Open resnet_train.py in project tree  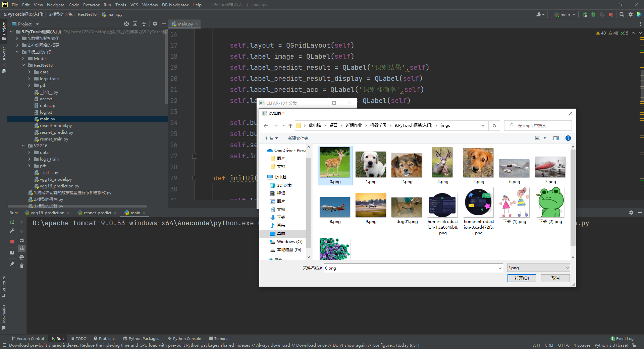54,139
